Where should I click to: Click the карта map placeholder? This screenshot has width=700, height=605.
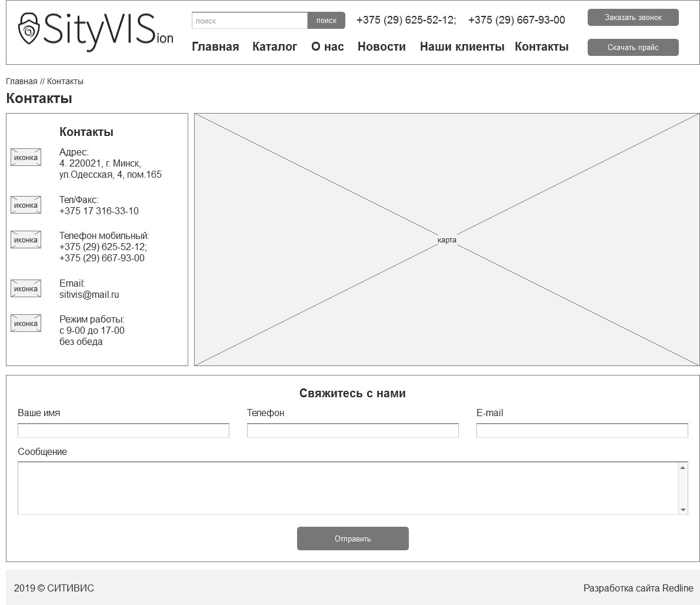tap(446, 240)
